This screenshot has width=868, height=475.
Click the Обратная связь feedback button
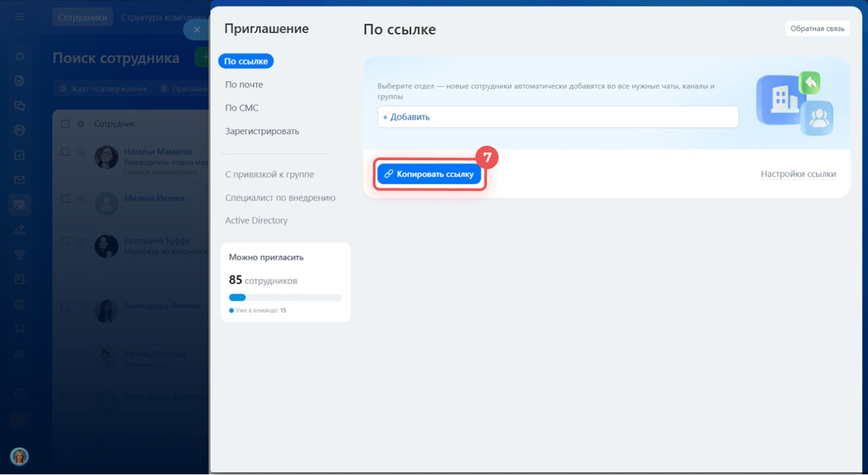[817, 29]
